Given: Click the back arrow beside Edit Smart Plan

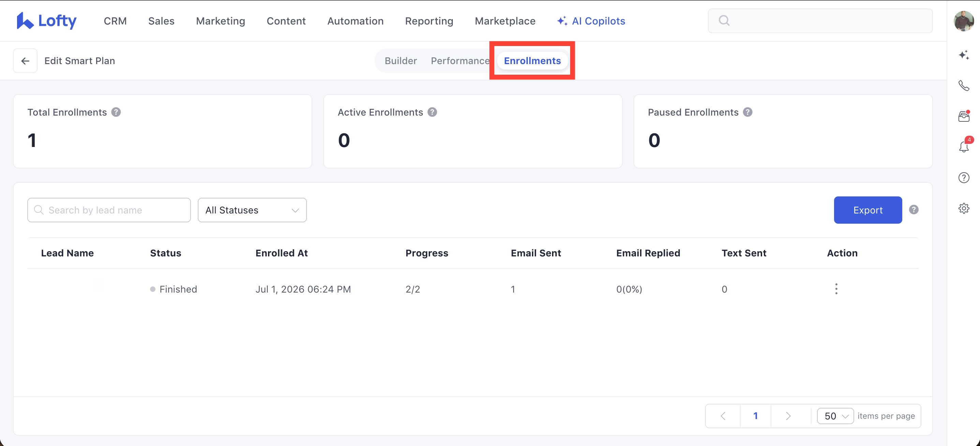Looking at the screenshot, I should click(25, 61).
